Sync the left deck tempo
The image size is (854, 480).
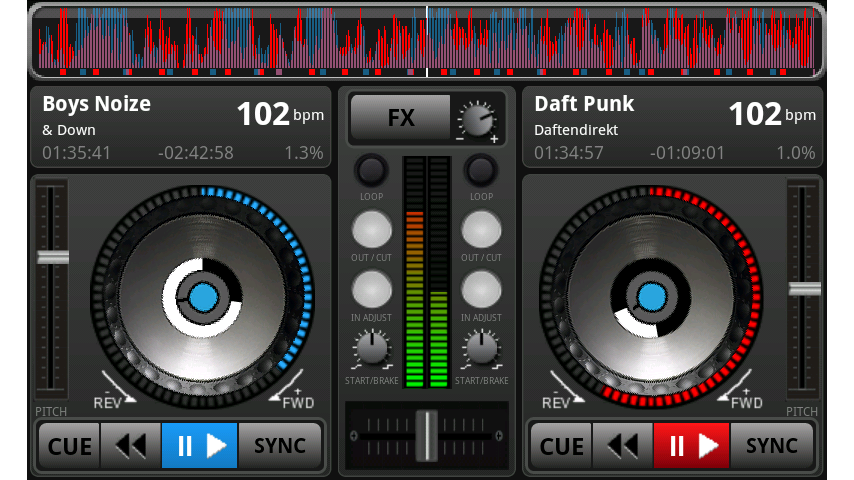pos(280,446)
